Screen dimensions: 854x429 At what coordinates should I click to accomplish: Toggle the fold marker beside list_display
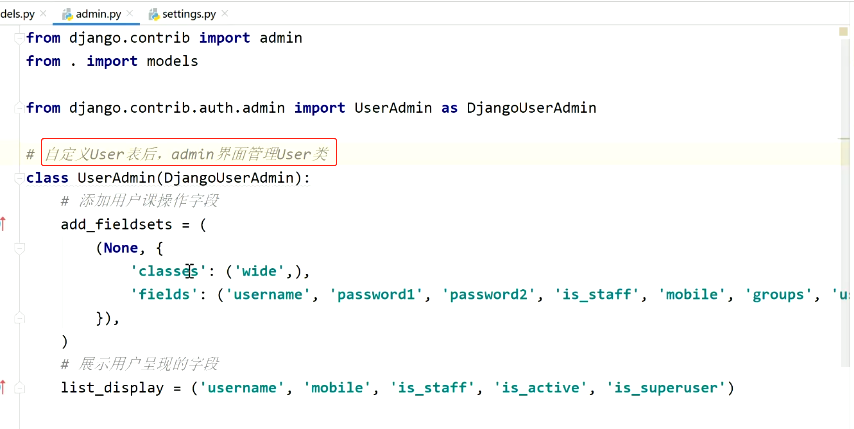pos(19,387)
